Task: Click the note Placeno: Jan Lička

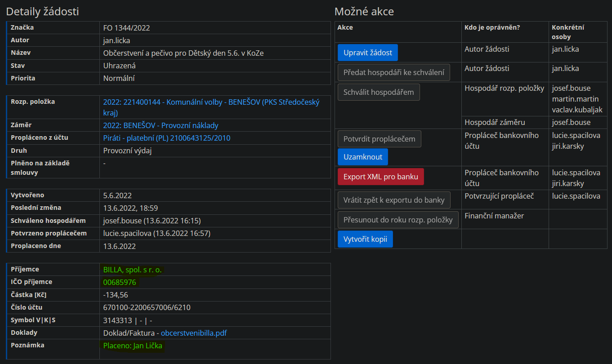Action: point(132,346)
